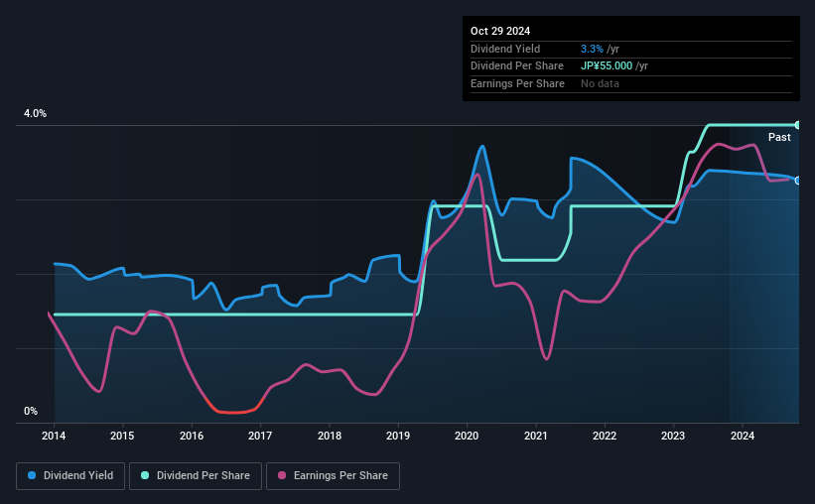The height and width of the screenshot is (504, 815).
Task: Select the 2022 x-axis label
Action: tap(605, 436)
